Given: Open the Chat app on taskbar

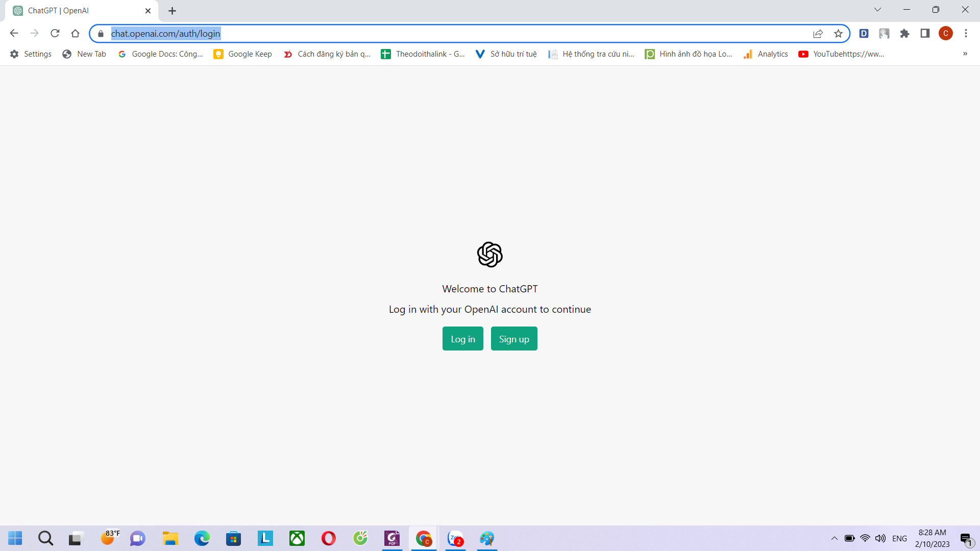Looking at the screenshot, I should pyautogui.click(x=137, y=538).
